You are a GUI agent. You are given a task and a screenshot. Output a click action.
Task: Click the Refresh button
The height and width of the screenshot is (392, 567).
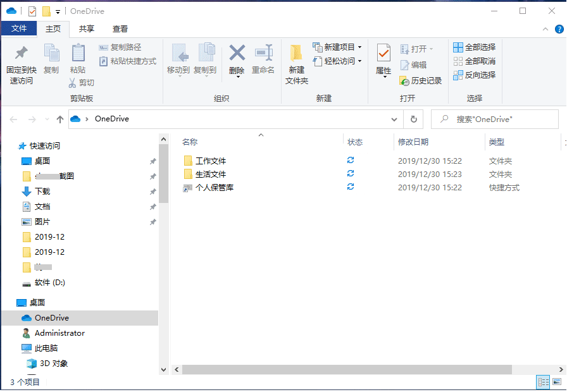click(x=414, y=119)
